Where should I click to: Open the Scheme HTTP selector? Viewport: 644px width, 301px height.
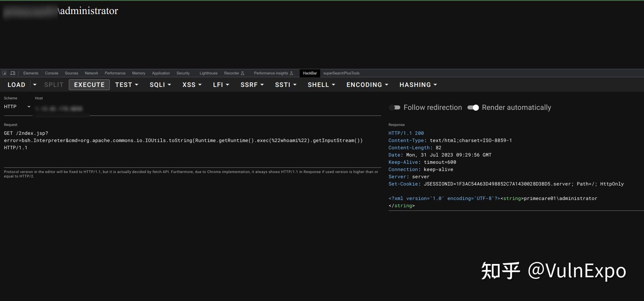[x=18, y=107]
